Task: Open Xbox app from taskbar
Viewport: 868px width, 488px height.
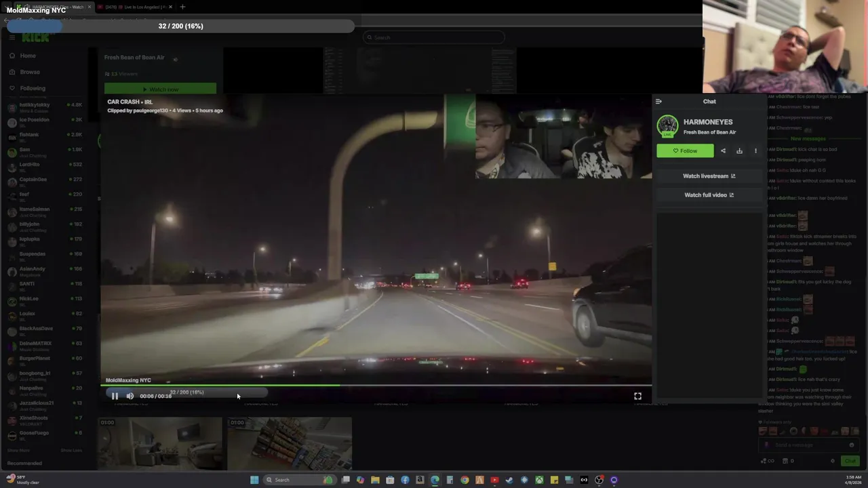Action: [539, 480]
